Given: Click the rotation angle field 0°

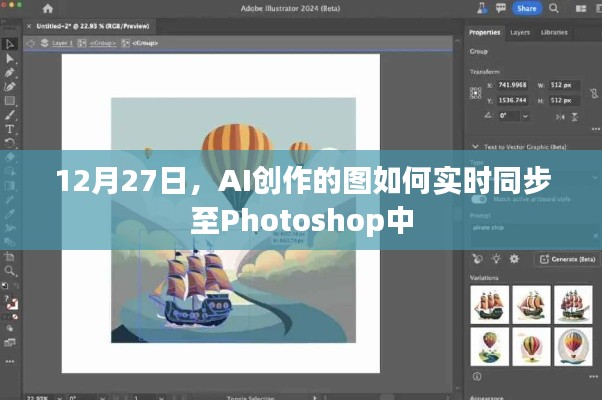Looking at the screenshot, I should click(508, 116).
